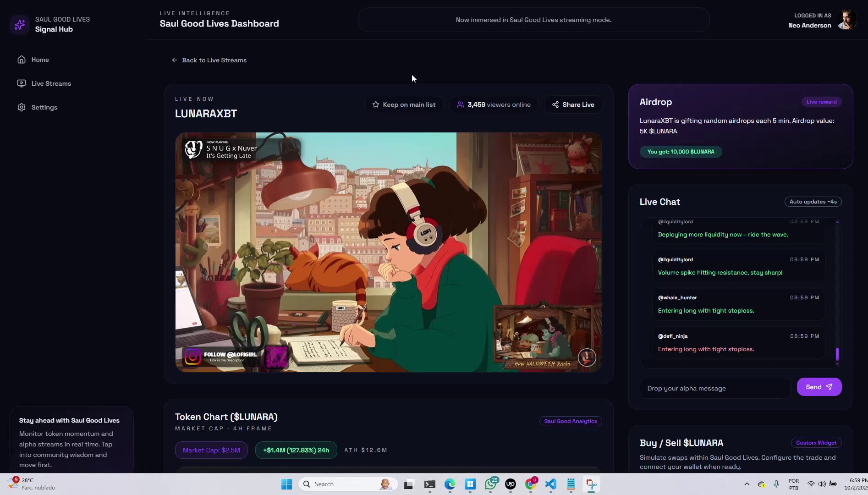
Task: Click the share nodes icon
Action: [x=555, y=104]
